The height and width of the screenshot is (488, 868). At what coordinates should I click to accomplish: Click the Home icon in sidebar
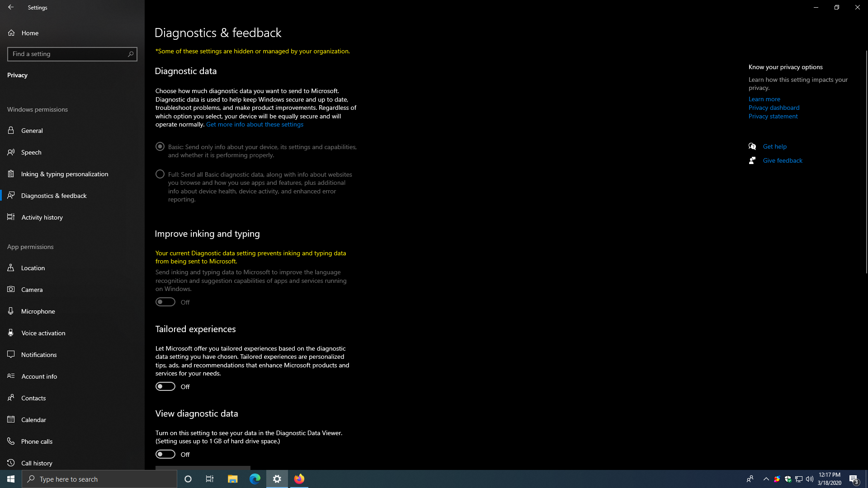(11, 33)
